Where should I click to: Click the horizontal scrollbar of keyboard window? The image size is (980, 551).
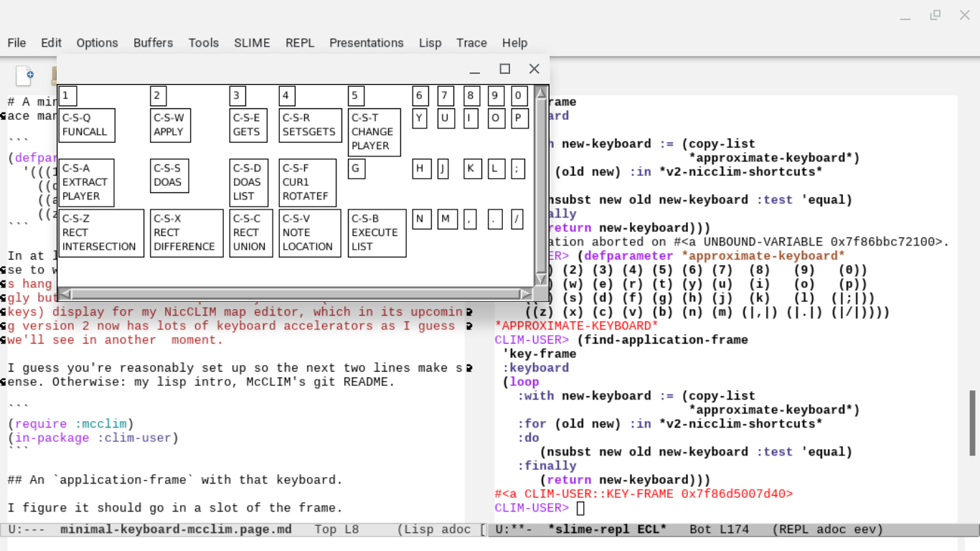pos(294,294)
